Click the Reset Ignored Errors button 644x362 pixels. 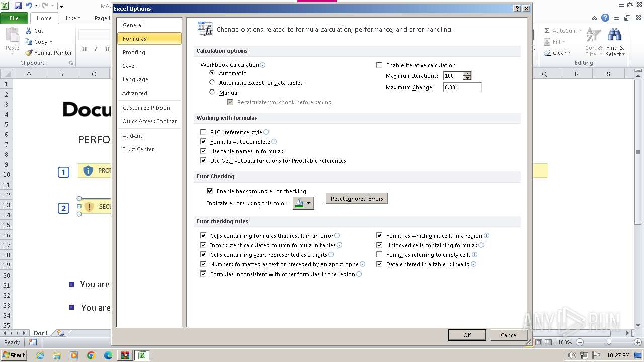pos(357,199)
